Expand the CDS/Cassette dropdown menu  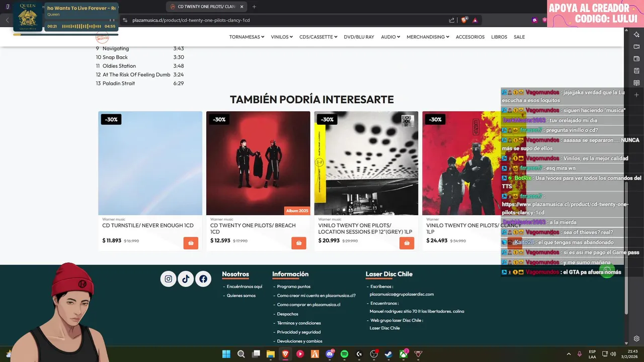pyautogui.click(x=318, y=37)
